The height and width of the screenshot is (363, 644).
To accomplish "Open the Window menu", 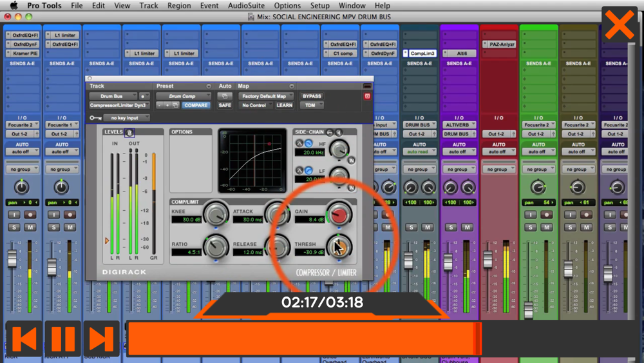I will coord(352,5).
